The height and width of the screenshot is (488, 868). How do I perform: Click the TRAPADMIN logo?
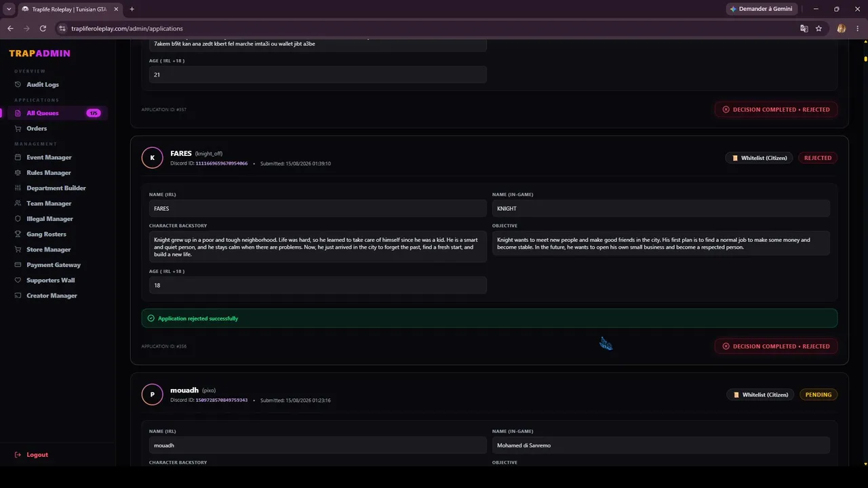pos(39,54)
